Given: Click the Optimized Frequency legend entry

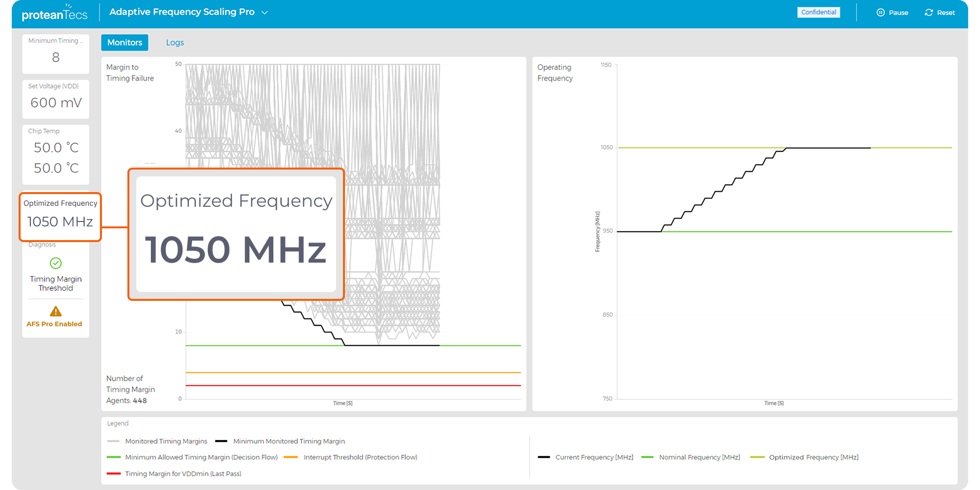Looking at the screenshot, I should coord(813,457).
